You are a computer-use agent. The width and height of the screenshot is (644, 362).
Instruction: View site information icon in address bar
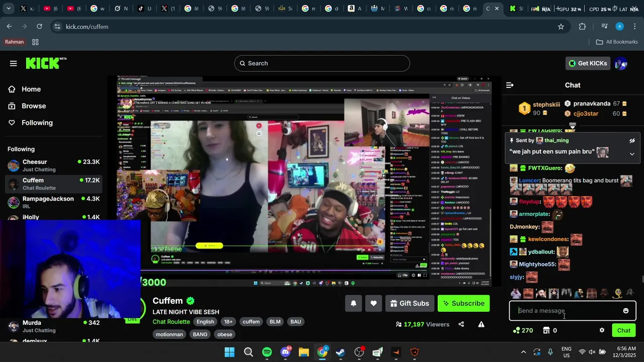[57, 27]
